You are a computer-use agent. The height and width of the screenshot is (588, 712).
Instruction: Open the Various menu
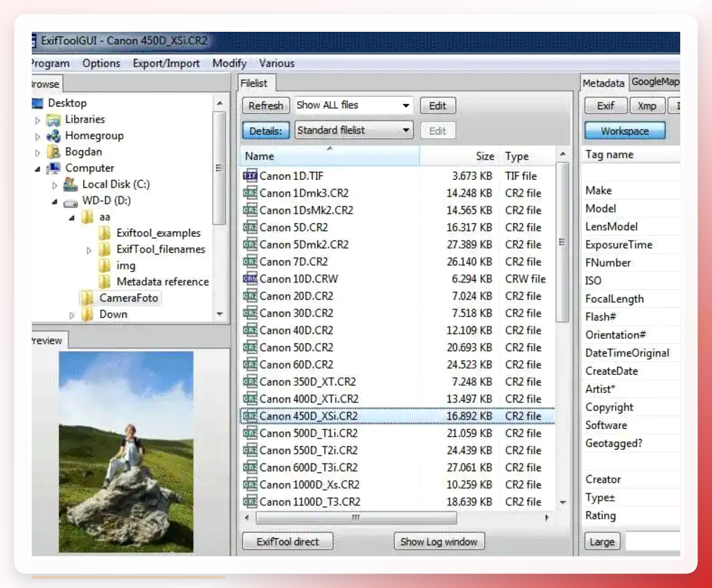click(277, 63)
